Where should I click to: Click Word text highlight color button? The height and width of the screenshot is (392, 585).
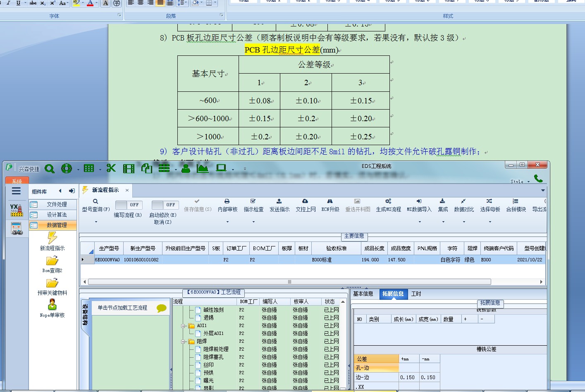[x=76, y=3]
